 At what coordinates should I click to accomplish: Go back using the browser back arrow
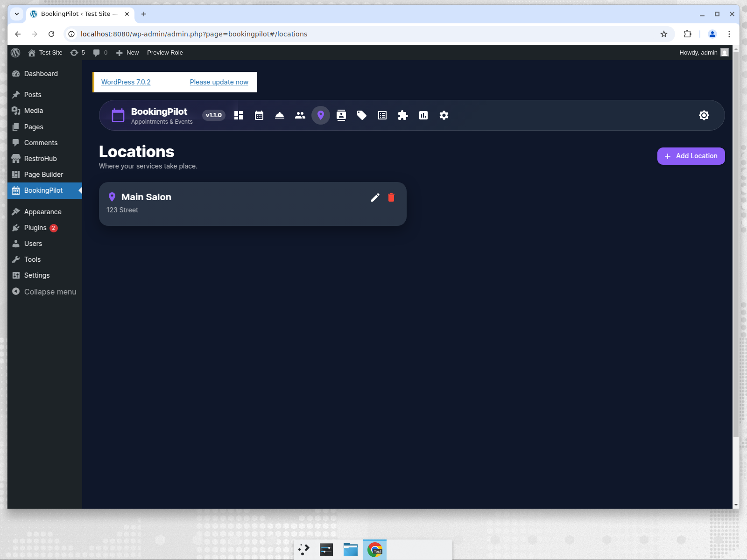point(18,34)
